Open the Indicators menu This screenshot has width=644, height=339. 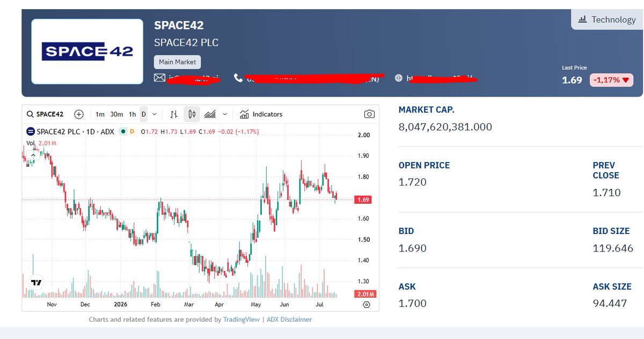[261, 114]
